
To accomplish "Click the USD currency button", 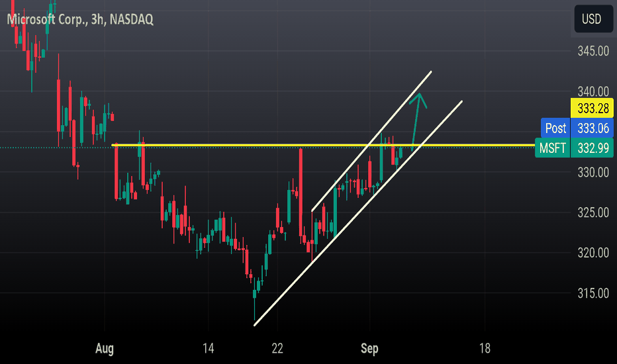I will tap(593, 19).
